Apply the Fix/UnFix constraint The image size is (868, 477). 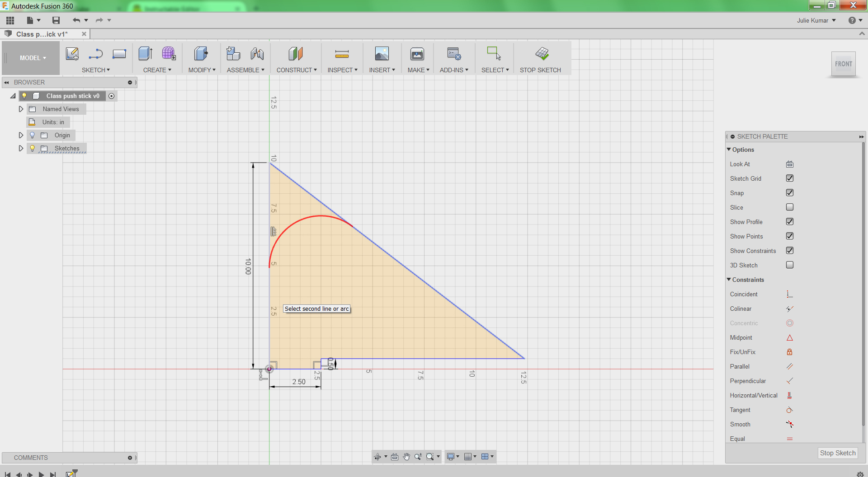(790, 352)
